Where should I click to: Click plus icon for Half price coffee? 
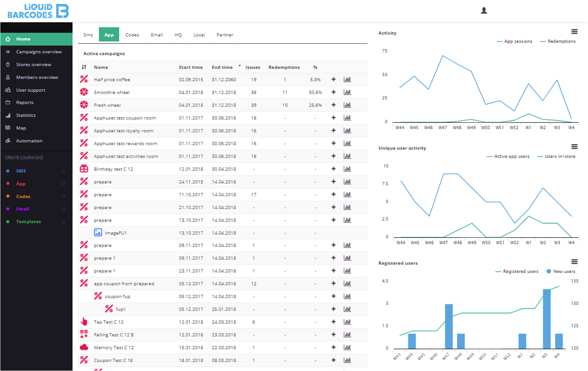(x=334, y=80)
